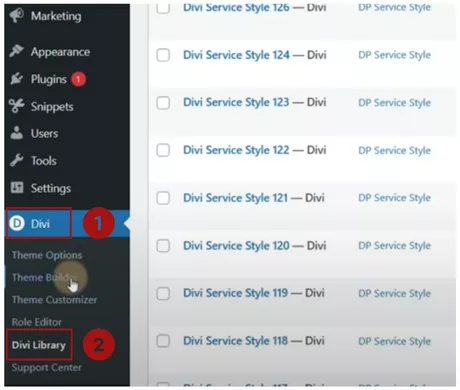
Task: Open Divi Service Style 122 layout link
Action: tap(236, 150)
